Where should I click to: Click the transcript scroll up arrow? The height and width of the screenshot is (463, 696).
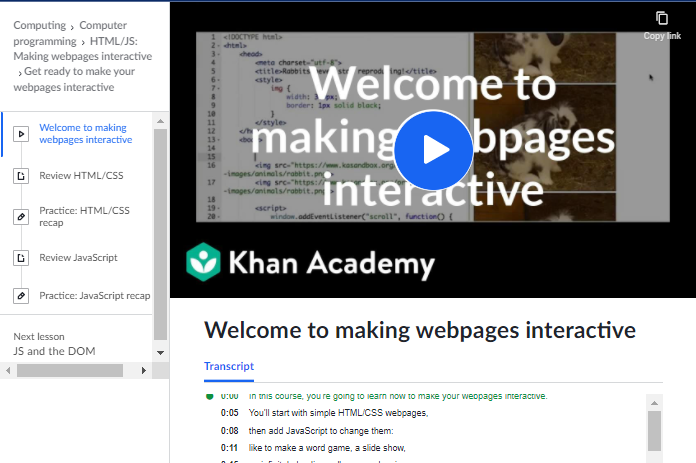654,403
